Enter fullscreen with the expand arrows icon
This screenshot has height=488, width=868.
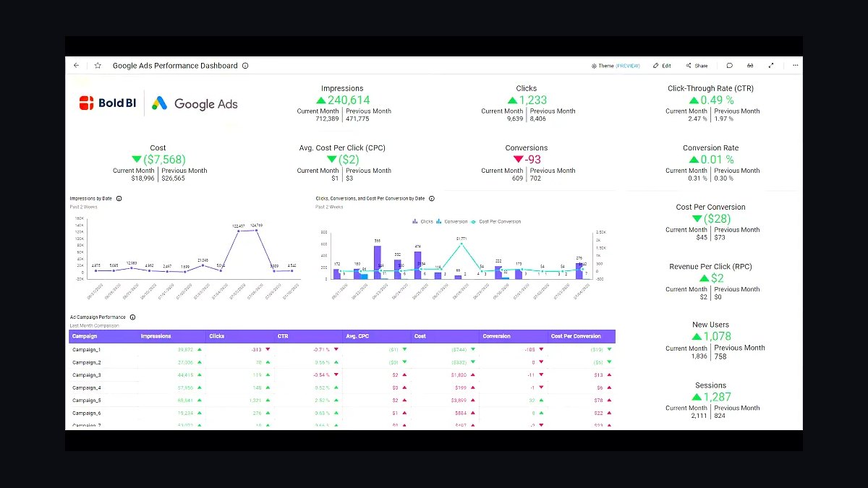point(771,66)
